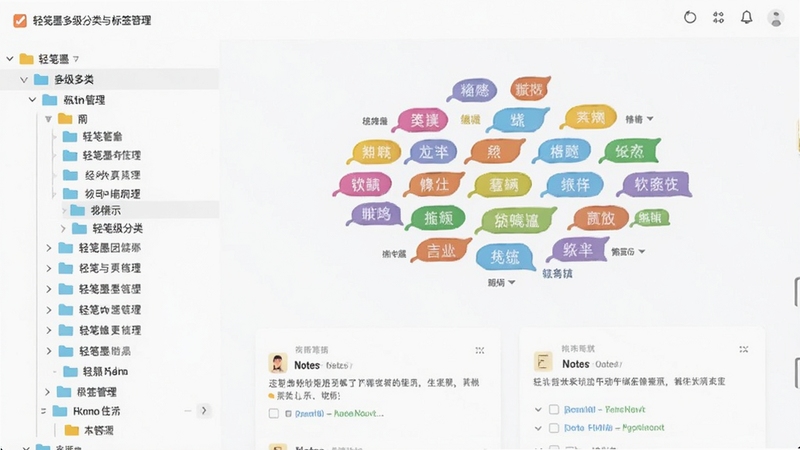Image resolution: width=800 pixels, height=450 pixels.
Task: Expand the first Notes card with its corner icon
Action: click(x=480, y=351)
